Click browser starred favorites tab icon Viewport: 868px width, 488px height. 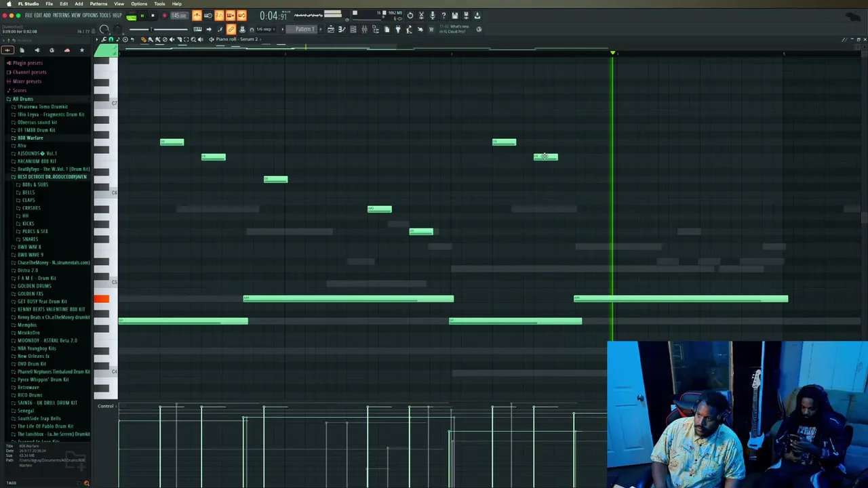(x=81, y=50)
